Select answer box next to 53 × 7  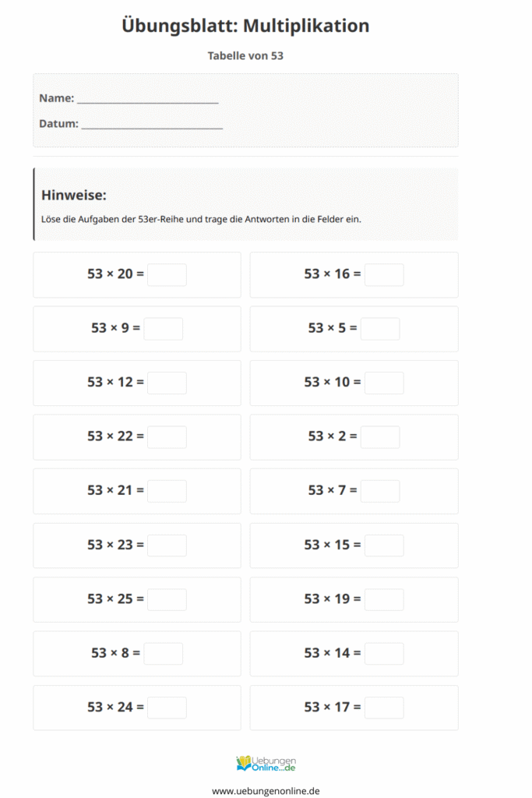click(380, 491)
